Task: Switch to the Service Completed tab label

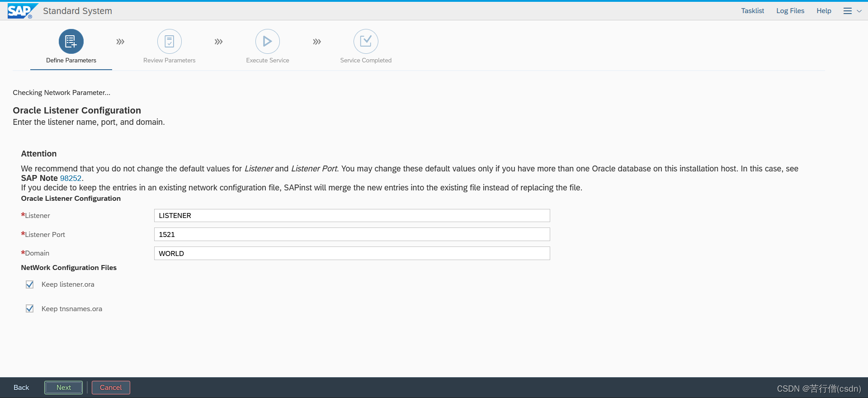Action: (366, 60)
